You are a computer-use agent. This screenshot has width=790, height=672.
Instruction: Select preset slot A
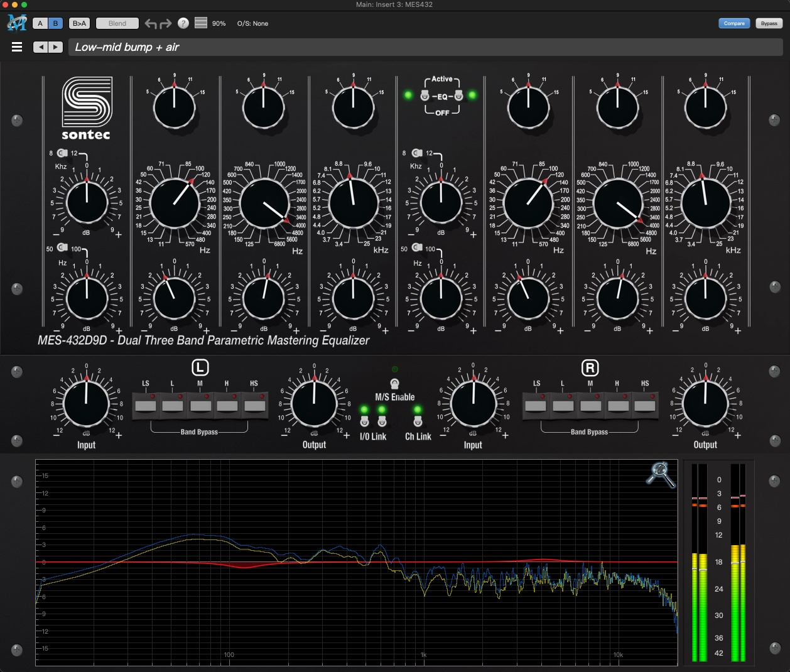pyautogui.click(x=40, y=23)
